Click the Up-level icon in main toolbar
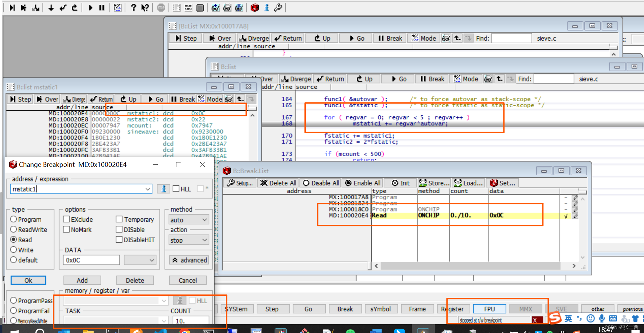Image resolution: width=644 pixels, height=333 pixels. 74,7
